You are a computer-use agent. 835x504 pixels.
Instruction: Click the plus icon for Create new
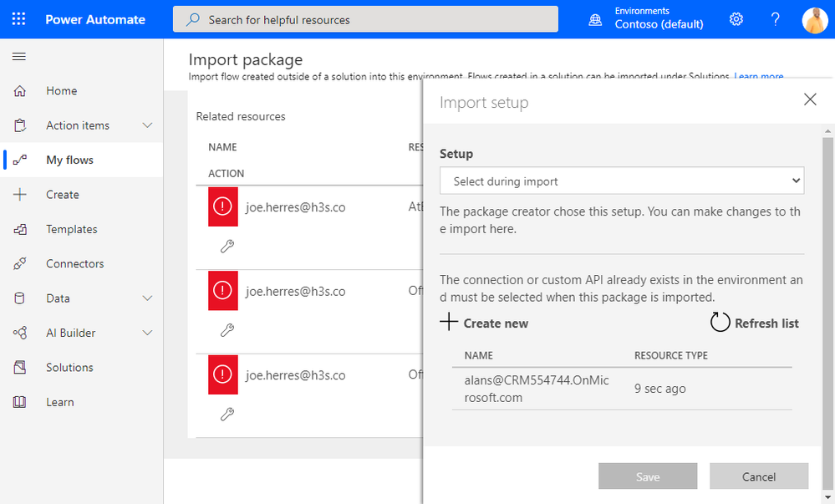point(449,323)
